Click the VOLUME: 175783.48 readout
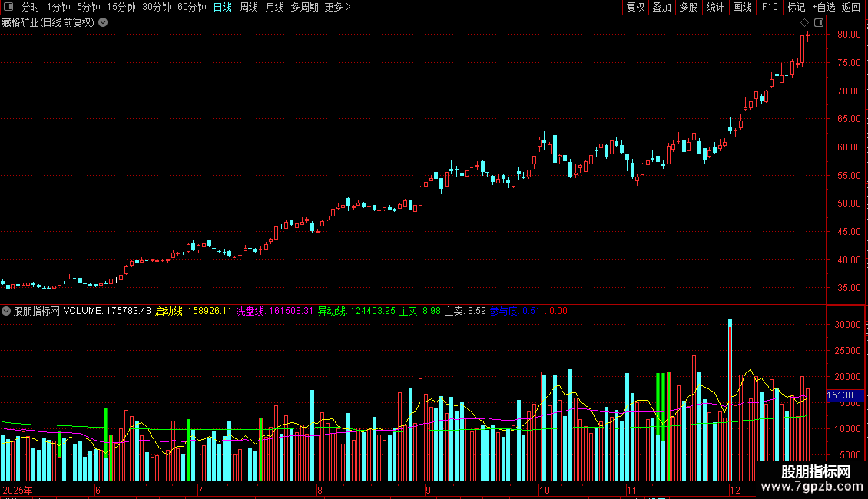868x499 pixels. tap(108, 311)
